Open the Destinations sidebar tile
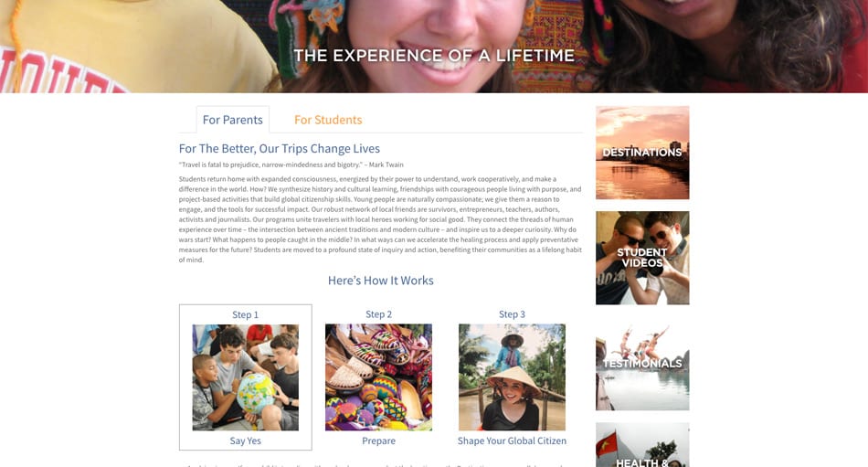The image size is (868, 467). pyautogui.click(x=642, y=153)
